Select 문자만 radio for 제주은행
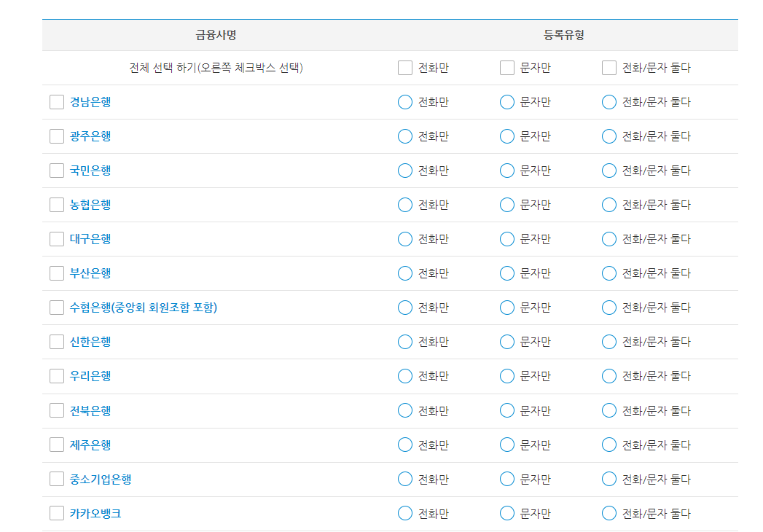The image size is (763, 532). [x=507, y=445]
